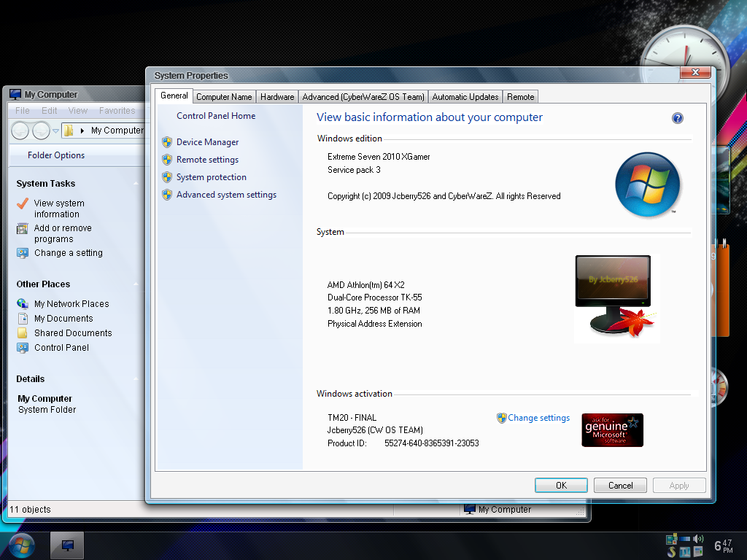
Task: Switch to the Hardware tab
Action: coord(277,97)
